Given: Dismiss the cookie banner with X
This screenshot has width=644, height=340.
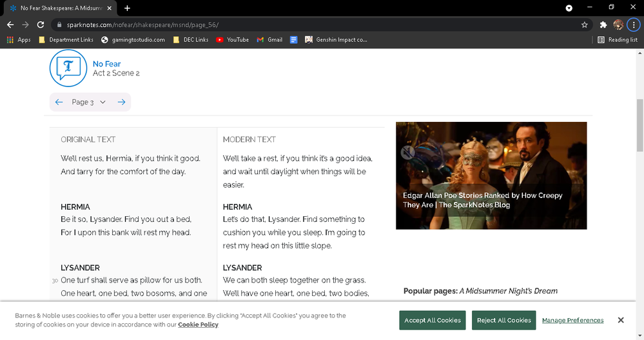Looking at the screenshot, I should (621, 320).
